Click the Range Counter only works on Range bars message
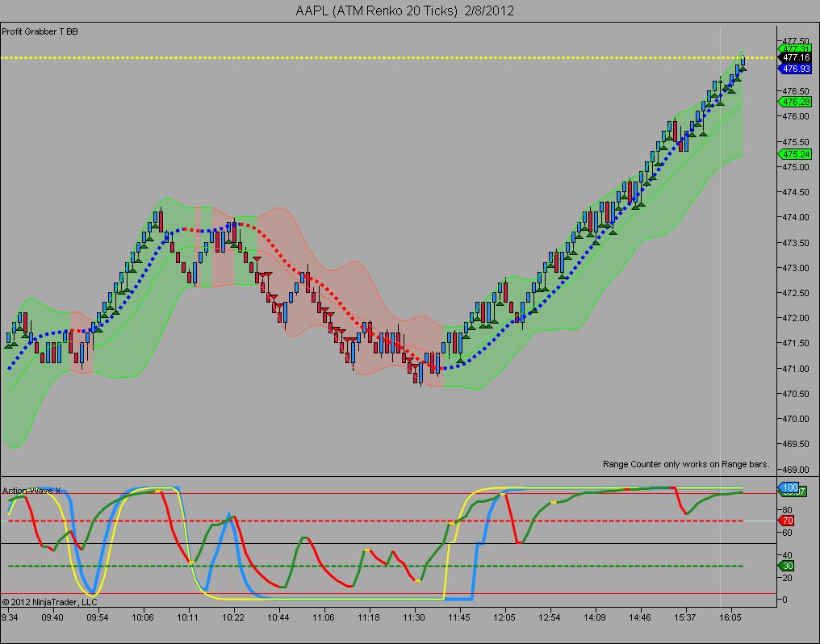The height and width of the screenshot is (644, 820). pyautogui.click(x=686, y=464)
